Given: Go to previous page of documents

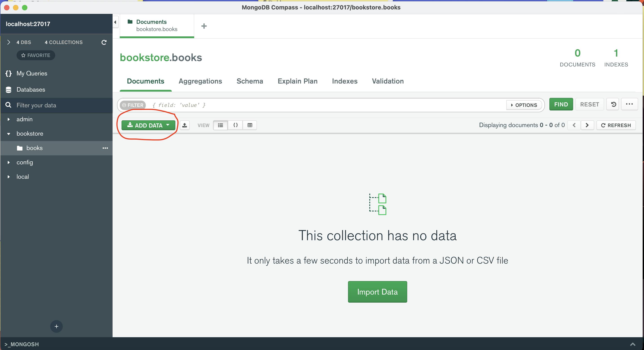Looking at the screenshot, I should (x=574, y=125).
